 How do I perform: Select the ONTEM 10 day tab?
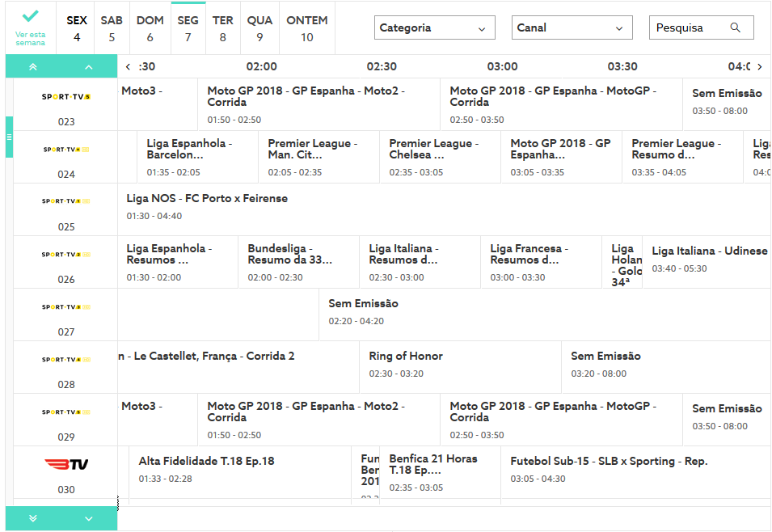(306, 28)
